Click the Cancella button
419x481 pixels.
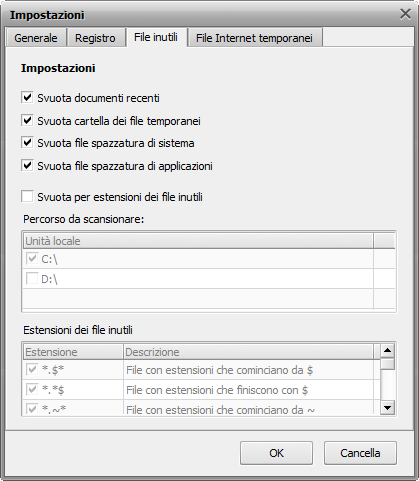click(x=360, y=453)
